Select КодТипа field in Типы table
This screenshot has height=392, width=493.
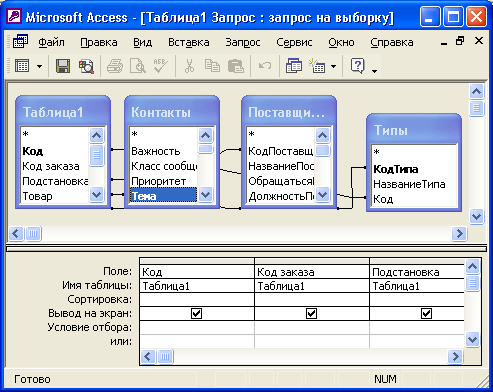coord(395,169)
